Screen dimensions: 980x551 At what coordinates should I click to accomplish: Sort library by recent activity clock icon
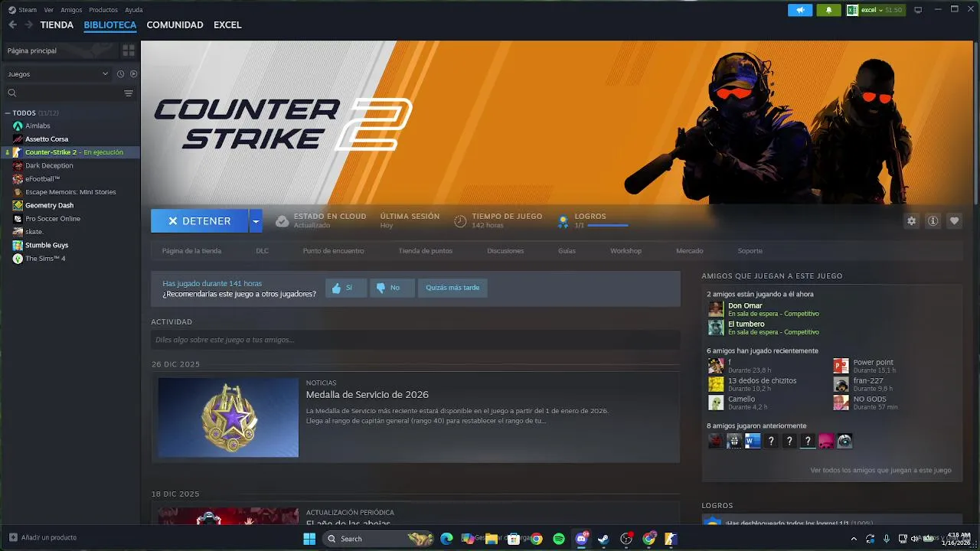click(x=120, y=74)
